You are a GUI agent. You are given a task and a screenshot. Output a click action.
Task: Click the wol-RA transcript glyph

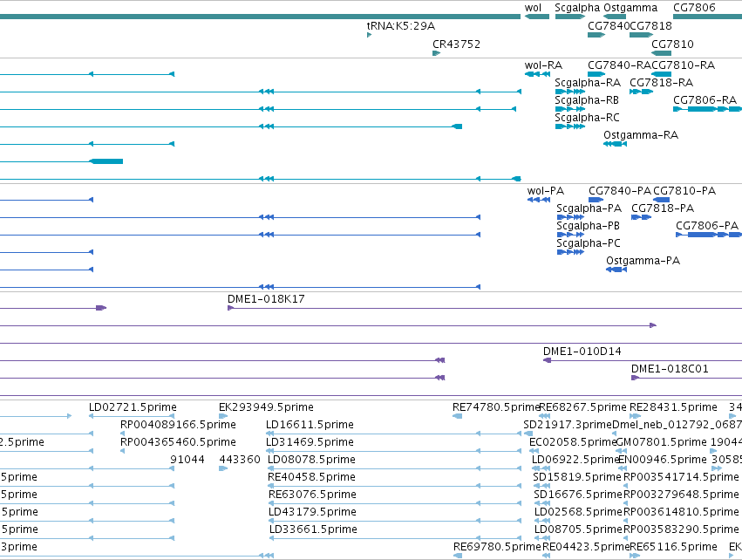tap(538, 74)
